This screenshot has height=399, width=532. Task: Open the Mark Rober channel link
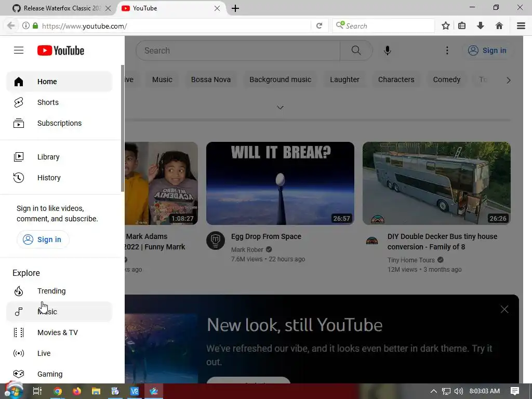point(247,250)
